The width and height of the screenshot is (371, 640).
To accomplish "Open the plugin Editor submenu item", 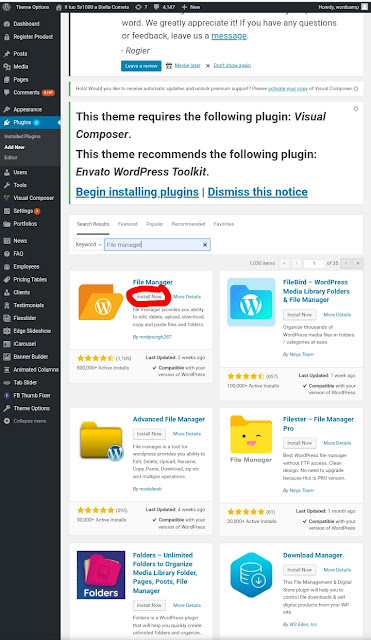I will point(11,158).
